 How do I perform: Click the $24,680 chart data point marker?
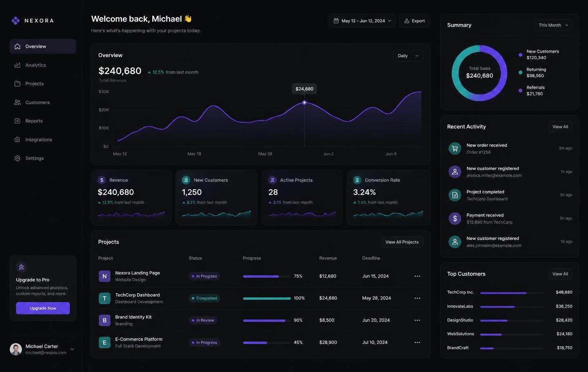304,102
